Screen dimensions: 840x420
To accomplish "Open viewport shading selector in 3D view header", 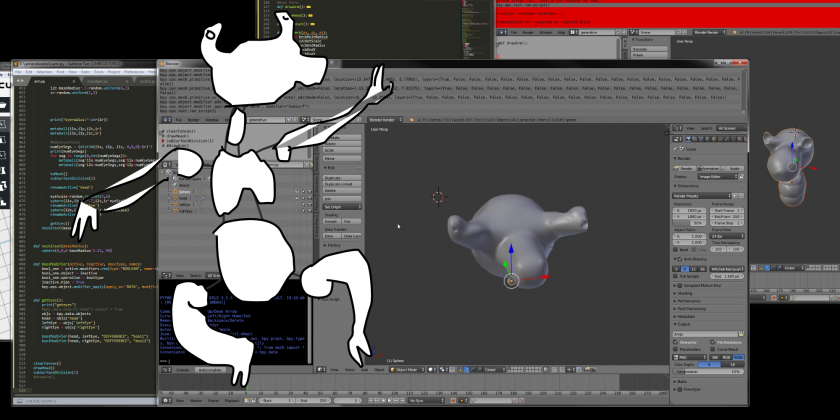I will pos(432,370).
